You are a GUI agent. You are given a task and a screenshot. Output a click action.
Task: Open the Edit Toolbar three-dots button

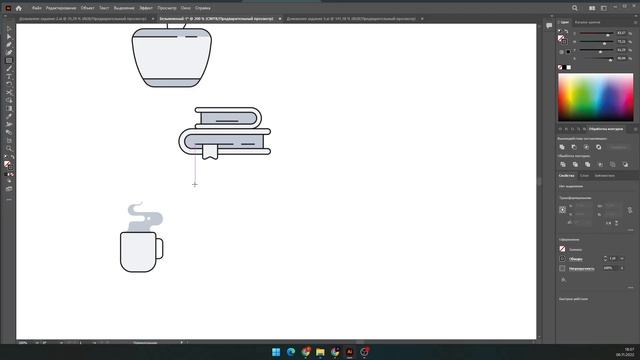click(x=9, y=200)
